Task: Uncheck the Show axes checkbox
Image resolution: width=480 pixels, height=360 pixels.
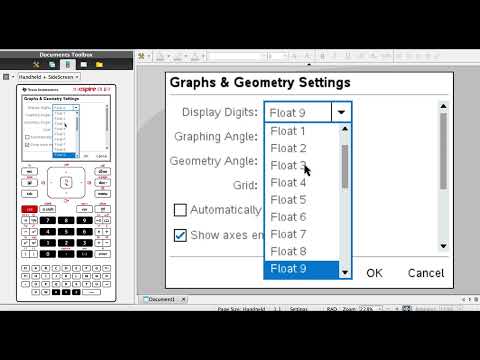Action: tap(180, 235)
